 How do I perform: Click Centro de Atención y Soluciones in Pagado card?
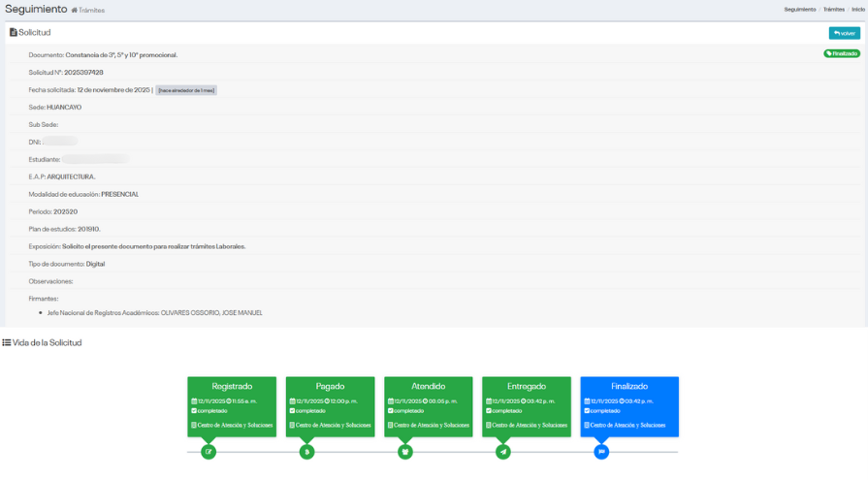point(333,425)
